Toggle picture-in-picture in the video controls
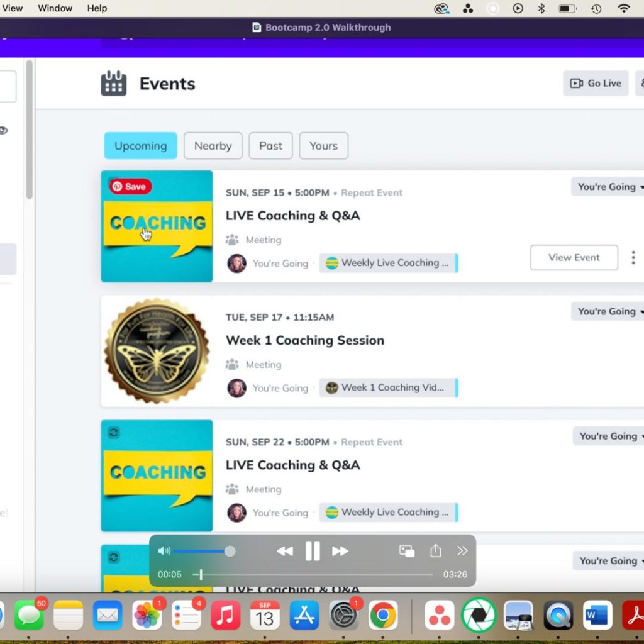This screenshot has width=644, height=644. click(x=407, y=551)
